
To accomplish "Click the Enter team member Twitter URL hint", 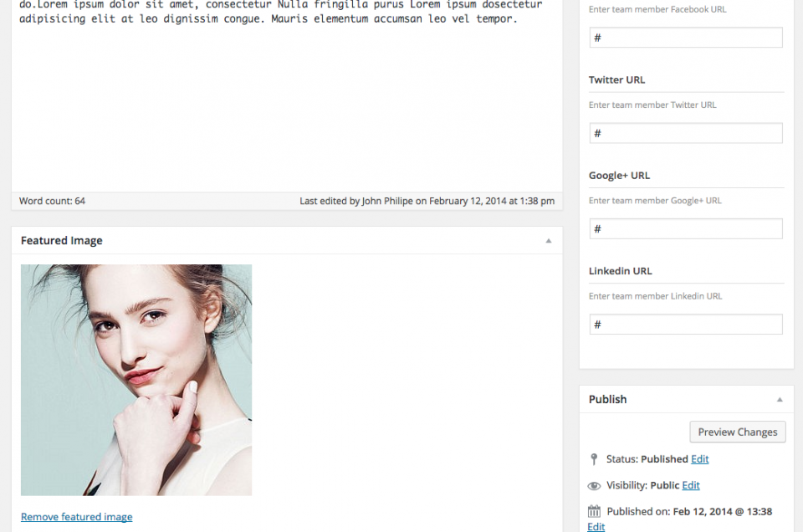I will click(652, 105).
